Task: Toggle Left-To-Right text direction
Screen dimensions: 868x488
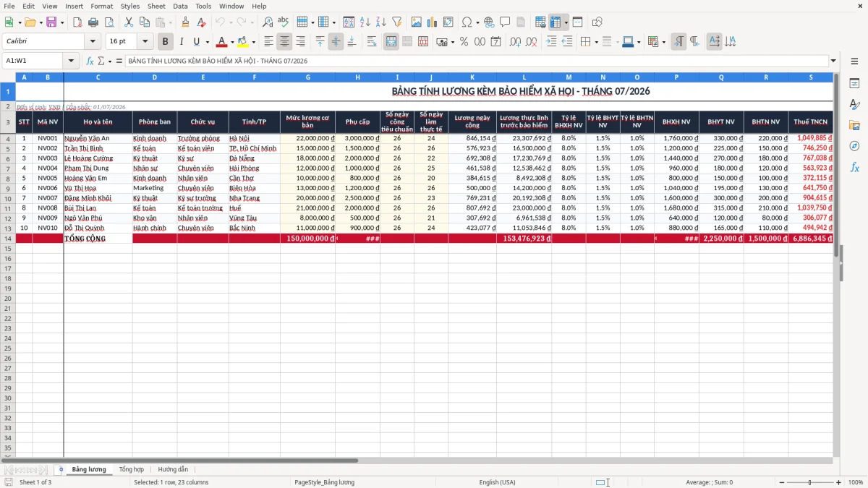Action: [678, 42]
